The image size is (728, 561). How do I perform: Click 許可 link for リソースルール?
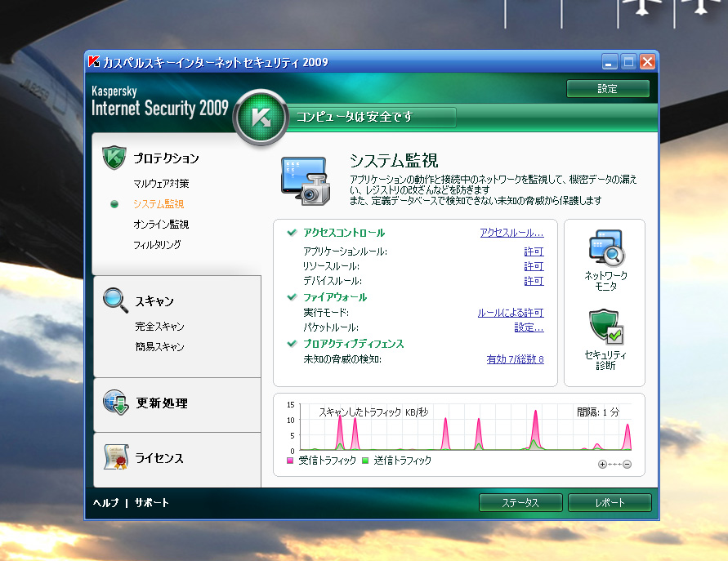click(534, 266)
